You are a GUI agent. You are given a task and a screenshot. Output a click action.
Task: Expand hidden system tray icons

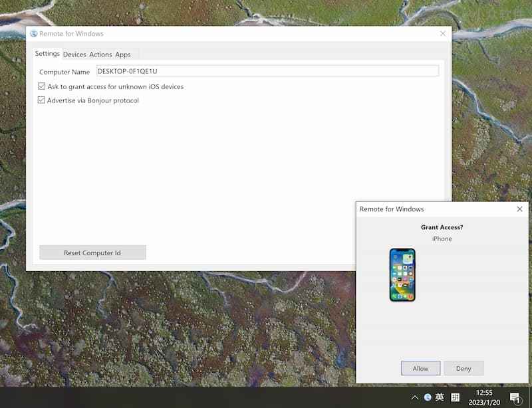click(x=415, y=397)
